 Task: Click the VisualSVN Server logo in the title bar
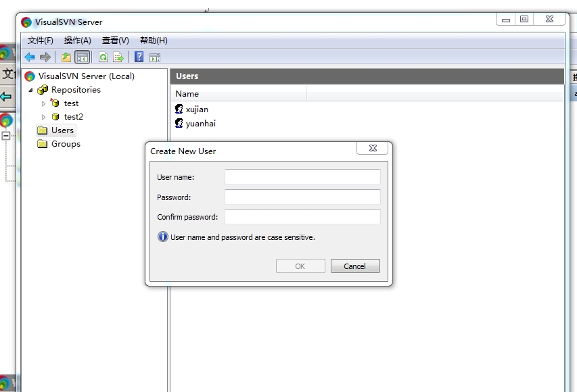pyautogui.click(x=26, y=22)
